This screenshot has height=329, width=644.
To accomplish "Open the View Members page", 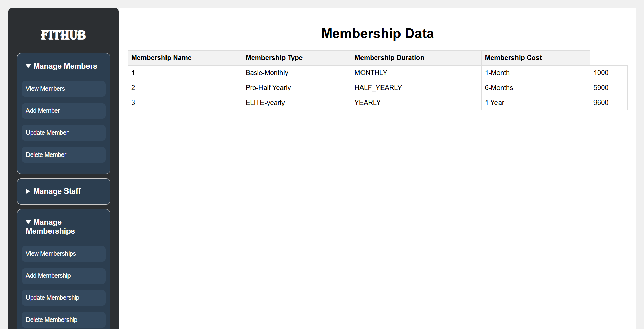I will tap(63, 89).
